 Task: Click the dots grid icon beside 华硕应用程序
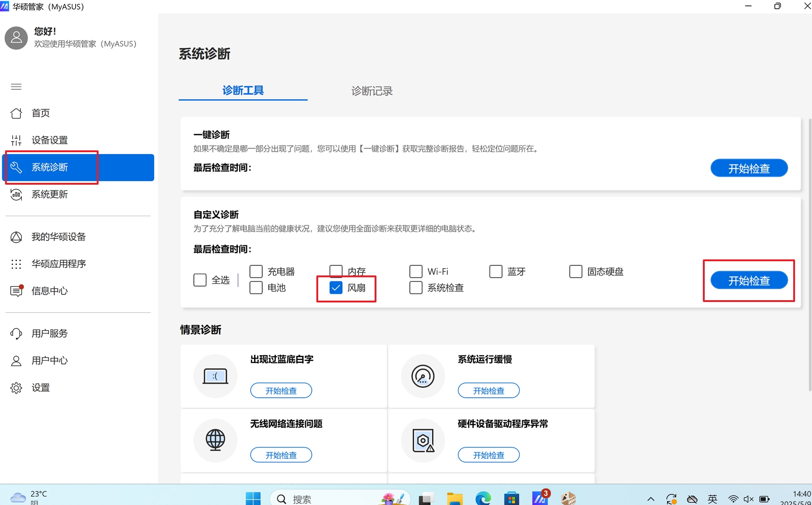click(x=16, y=264)
